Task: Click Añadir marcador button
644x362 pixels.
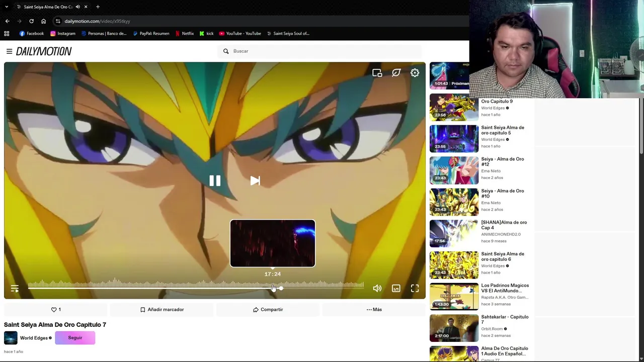Action: 162,310
